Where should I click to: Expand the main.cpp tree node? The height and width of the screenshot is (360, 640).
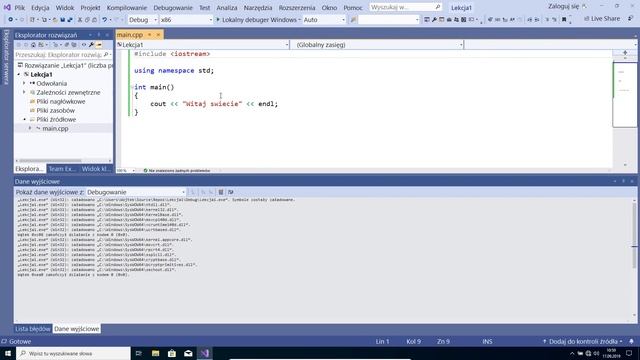30,128
